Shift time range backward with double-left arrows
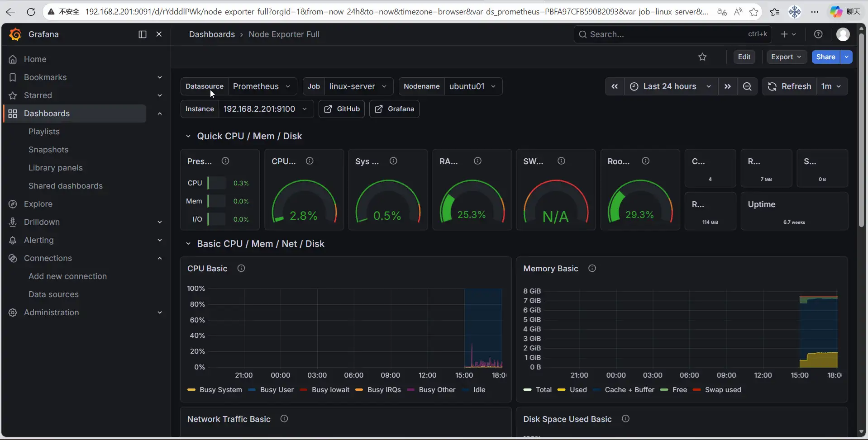 (615, 86)
